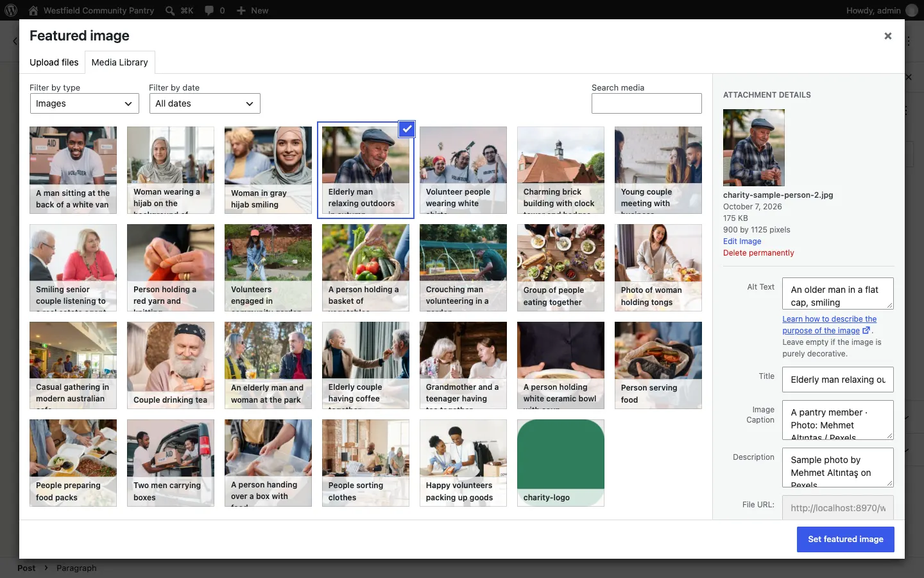
Task: Click the File URL field
Action: 838,508
